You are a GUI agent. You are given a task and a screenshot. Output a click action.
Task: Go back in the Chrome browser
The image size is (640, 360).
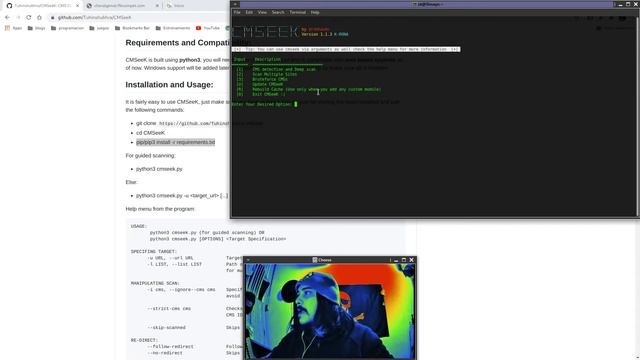[7, 18]
